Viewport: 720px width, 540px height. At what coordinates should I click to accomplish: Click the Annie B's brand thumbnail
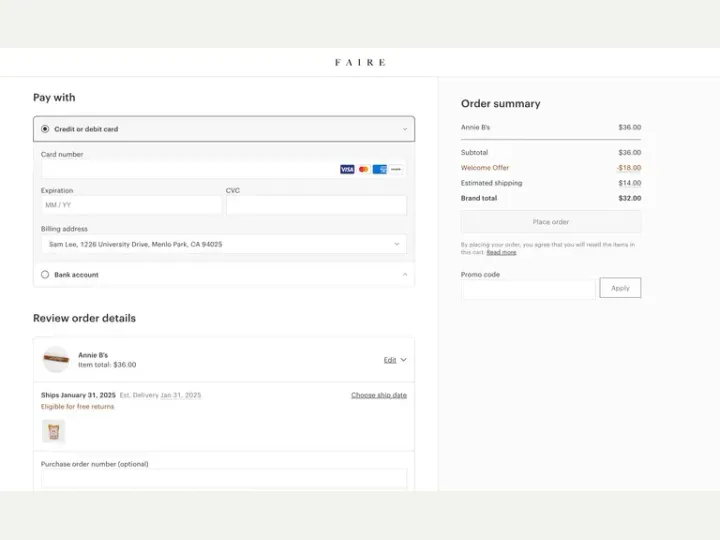tap(56, 360)
